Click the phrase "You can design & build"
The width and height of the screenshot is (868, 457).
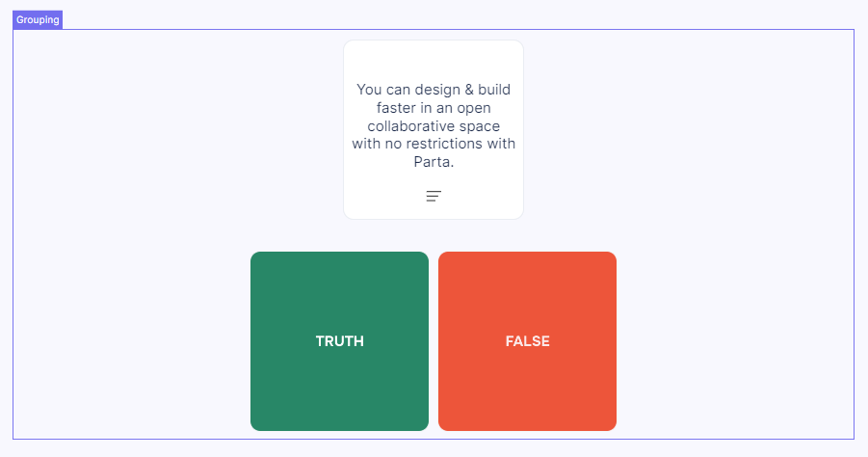coord(434,90)
